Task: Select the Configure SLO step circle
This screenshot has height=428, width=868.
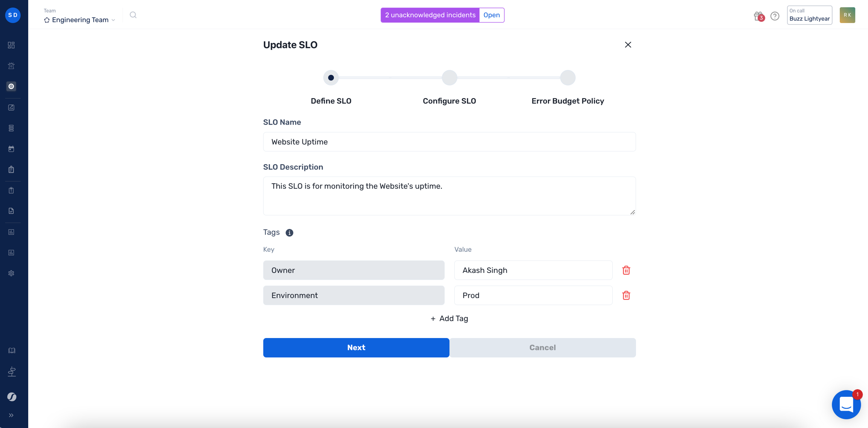Action: coord(449,78)
